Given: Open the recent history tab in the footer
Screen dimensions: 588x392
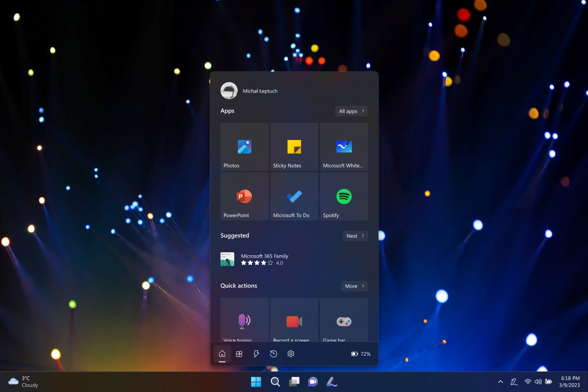Looking at the screenshot, I should (273, 354).
